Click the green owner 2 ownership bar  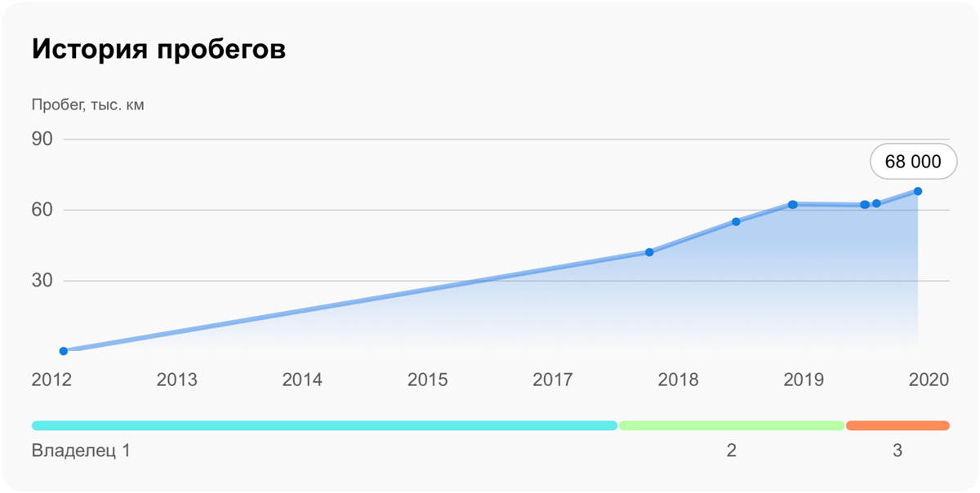732,425
